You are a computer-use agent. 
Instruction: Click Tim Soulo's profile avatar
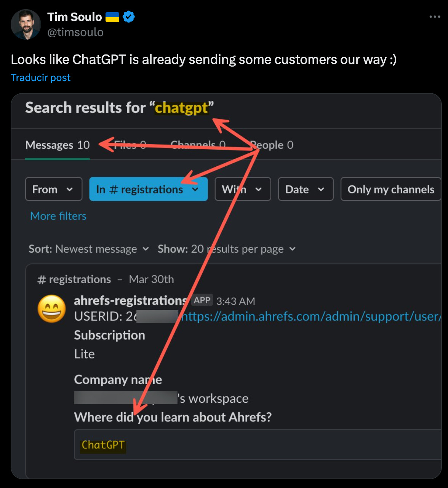(x=26, y=25)
